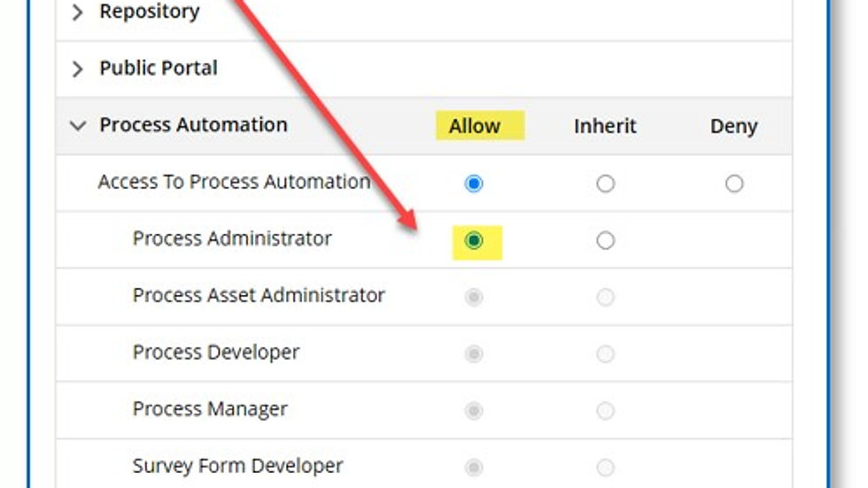The height and width of the screenshot is (488, 868).
Task: Click the Process Automation section header
Action: (x=193, y=125)
